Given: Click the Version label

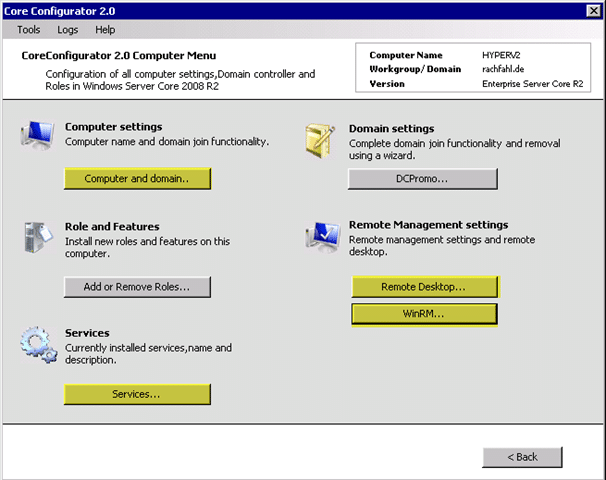Looking at the screenshot, I should tap(387, 84).
